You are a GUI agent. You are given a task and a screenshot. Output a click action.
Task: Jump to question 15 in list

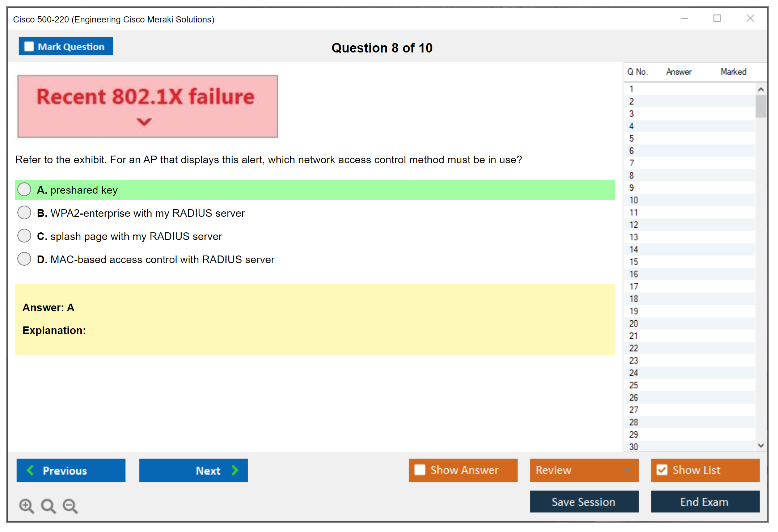click(634, 262)
